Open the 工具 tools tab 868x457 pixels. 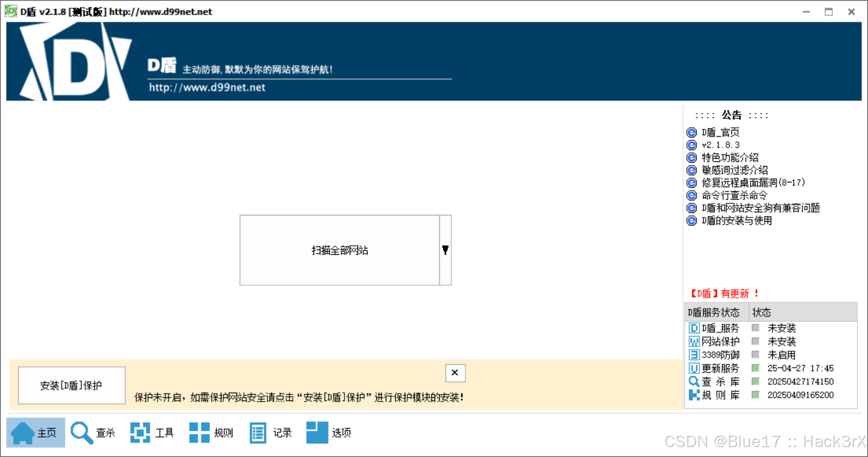(x=152, y=432)
